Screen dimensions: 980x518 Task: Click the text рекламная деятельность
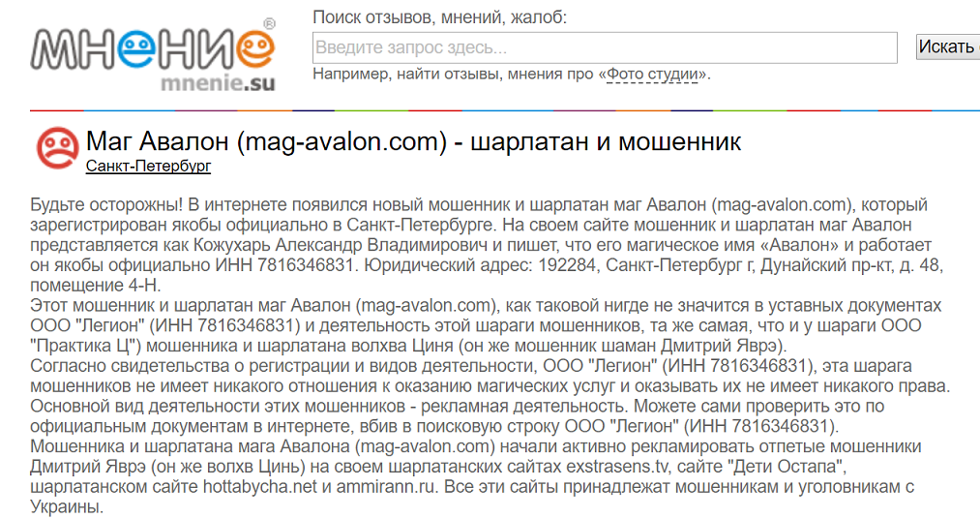(x=525, y=406)
